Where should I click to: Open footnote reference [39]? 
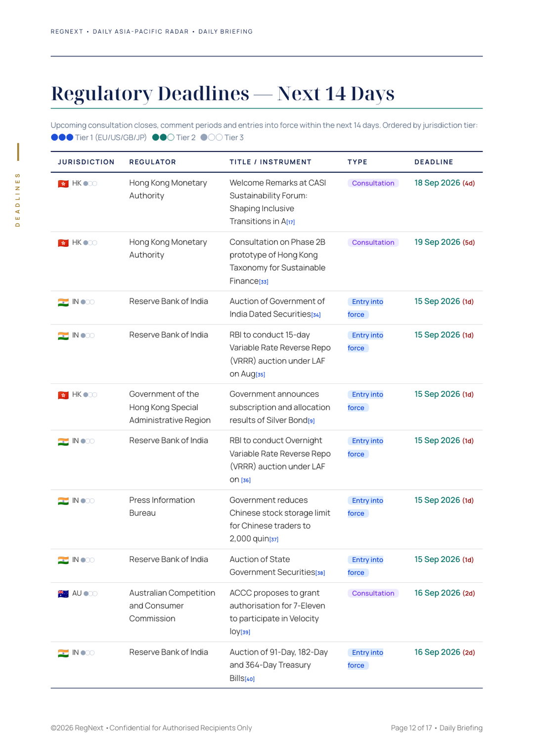coord(246,632)
